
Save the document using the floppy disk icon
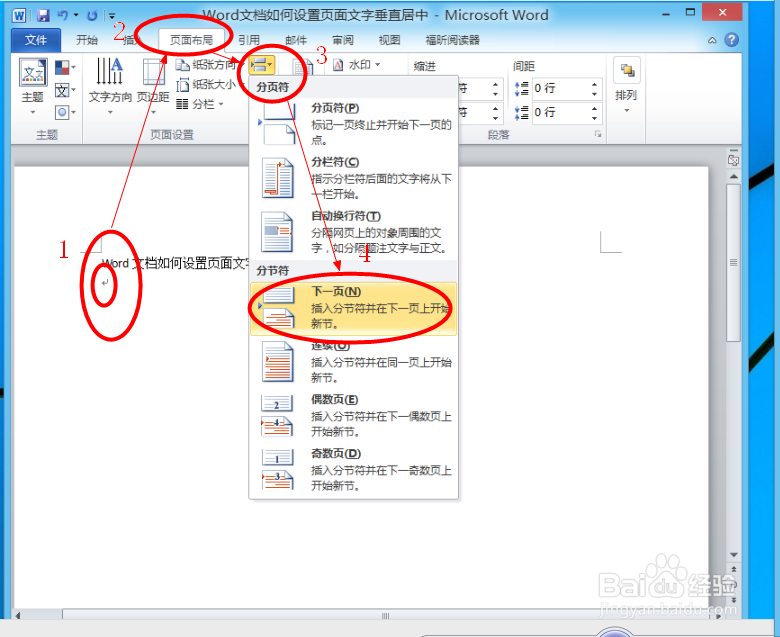tap(43, 15)
